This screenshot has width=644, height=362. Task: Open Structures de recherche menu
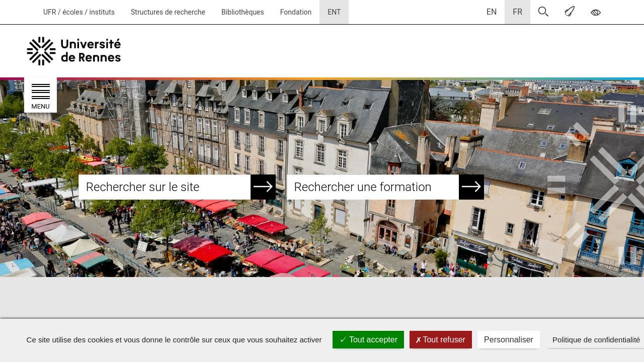168,12
